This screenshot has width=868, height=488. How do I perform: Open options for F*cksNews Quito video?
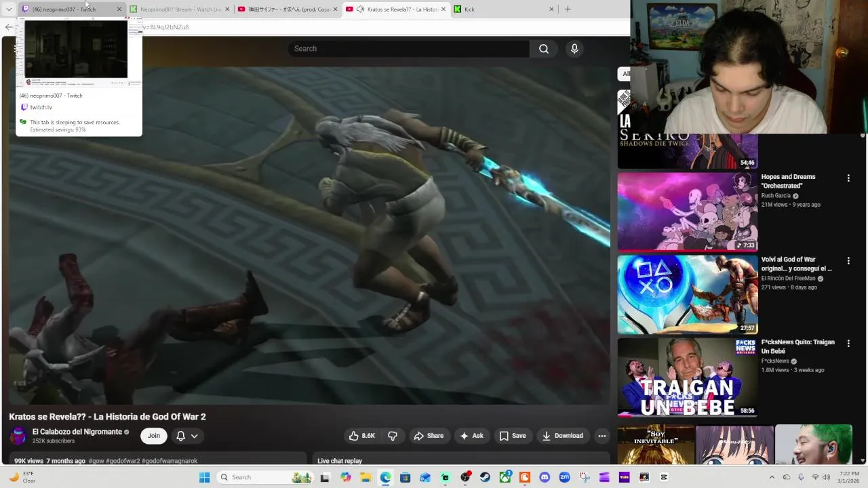point(848,344)
